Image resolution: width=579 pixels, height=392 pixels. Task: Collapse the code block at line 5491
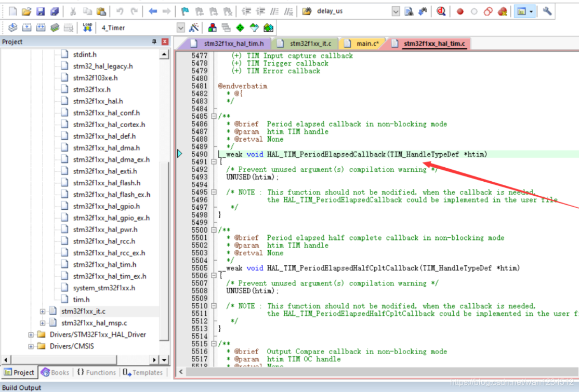214,162
